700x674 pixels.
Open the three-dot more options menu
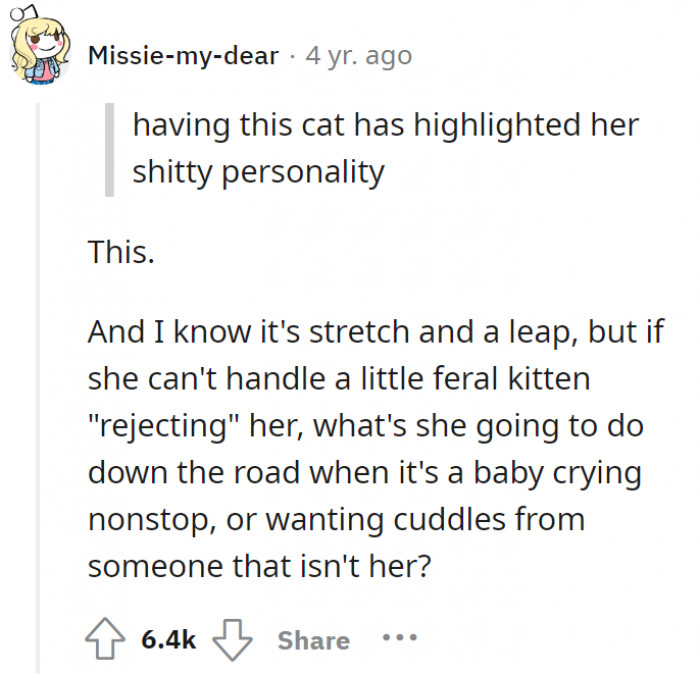coord(400,640)
